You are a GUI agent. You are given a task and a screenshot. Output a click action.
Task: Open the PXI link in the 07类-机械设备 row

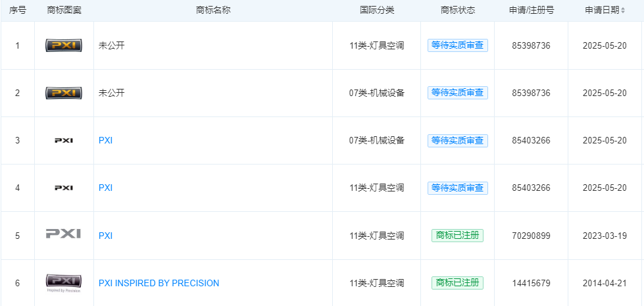pos(105,140)
